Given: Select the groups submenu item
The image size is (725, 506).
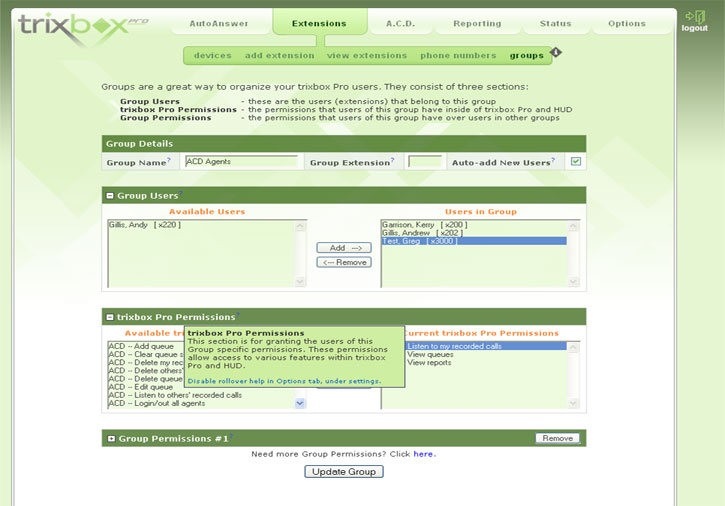Looking at the screenshot, I should click(x=527, y=56).
